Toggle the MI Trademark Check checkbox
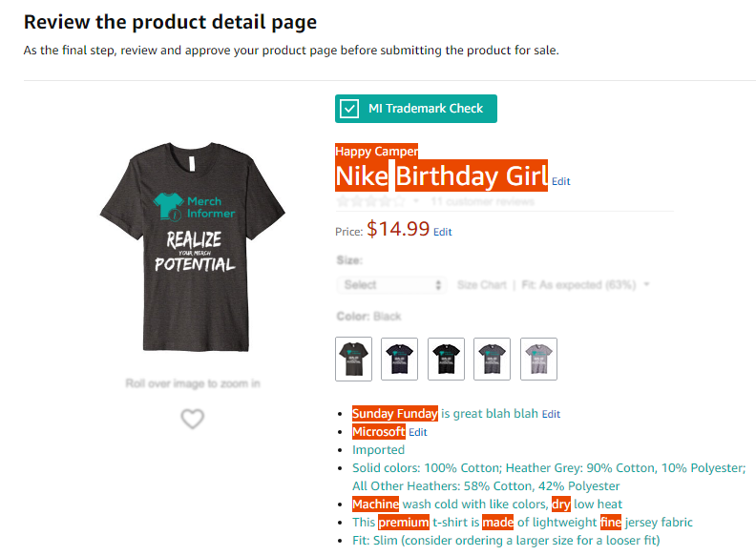The image size is (756, 556). 349,109
